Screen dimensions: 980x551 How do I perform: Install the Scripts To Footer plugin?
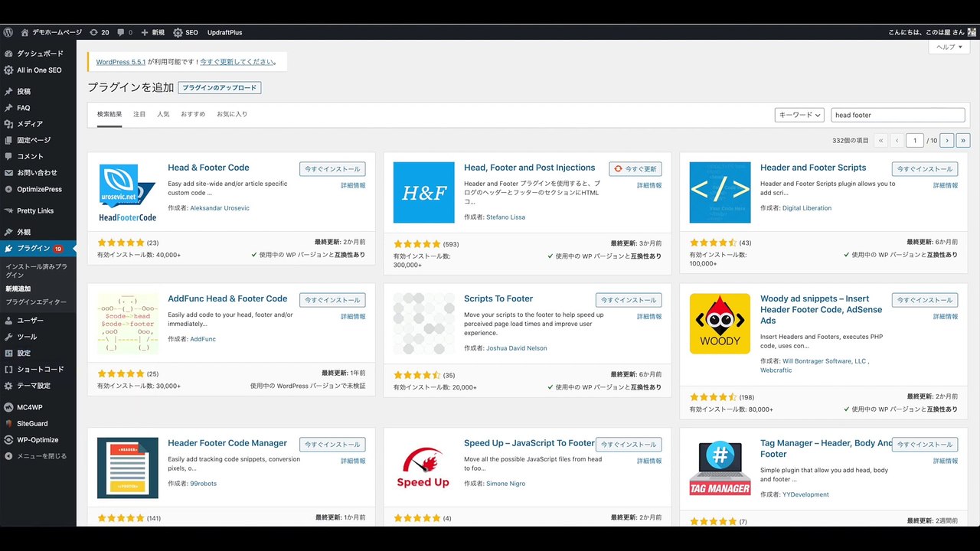[629, 300]
